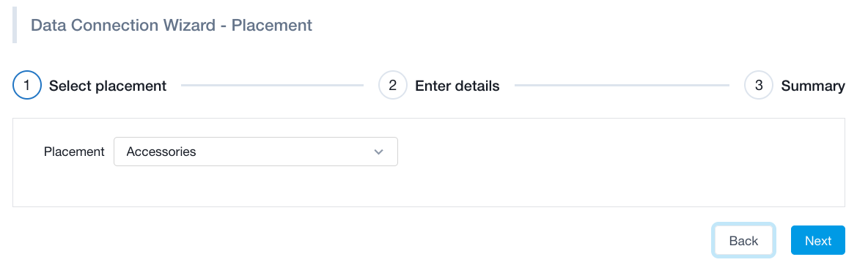Proceed with the blue Next button
The image size is (868, 276).
click(818, 241)
